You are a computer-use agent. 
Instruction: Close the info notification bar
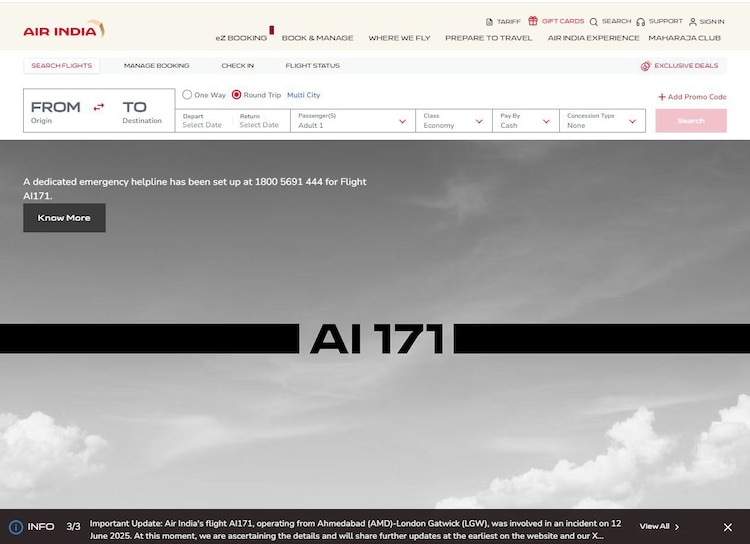point(727,527)
